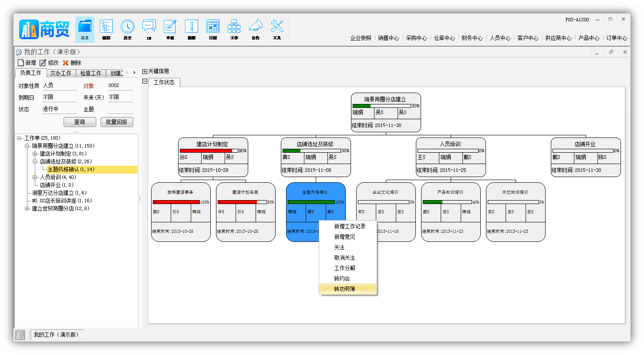Click the 修改 edit pencil icon
Screen dimensions: 644x355
[x=43, y=63]
